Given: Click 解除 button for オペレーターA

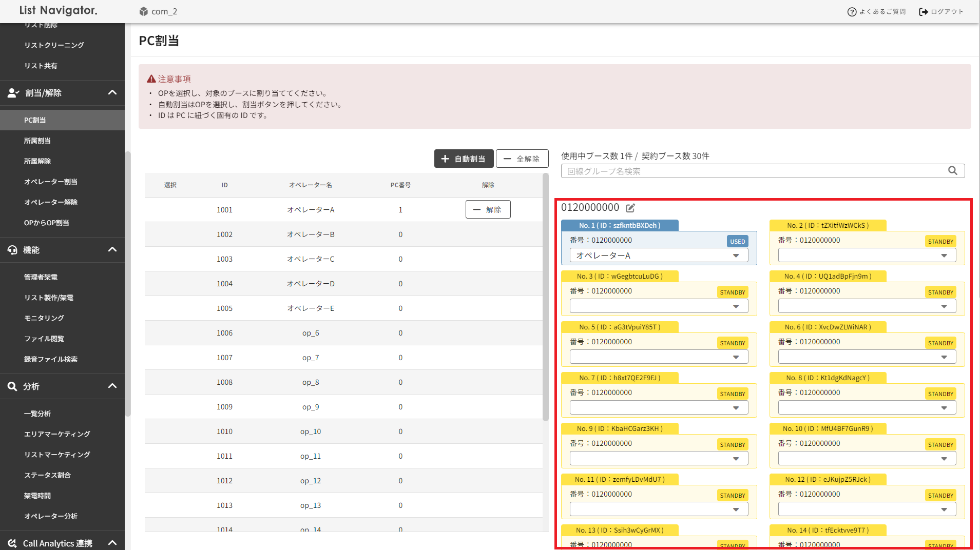Looking at the screenshot, I should [x=488, y=209].
